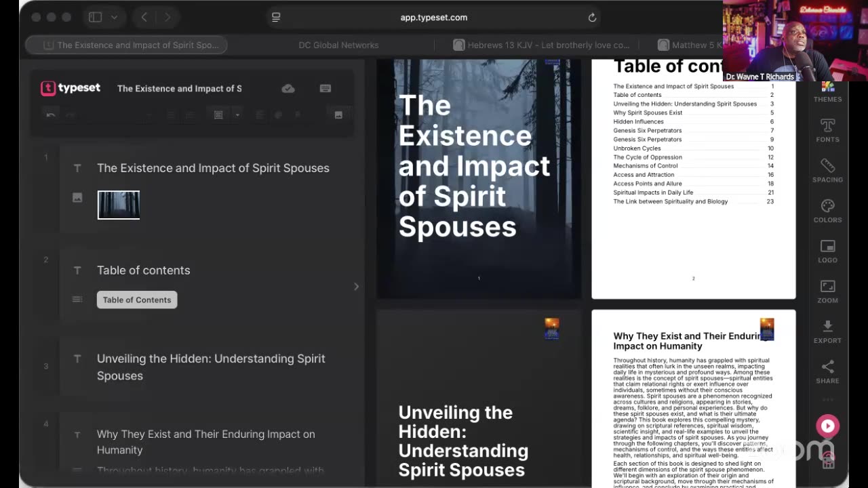Click the pink play button
The width and height of the screenshot is (868, 488).
pyautogui.click(x=827, y=426)
